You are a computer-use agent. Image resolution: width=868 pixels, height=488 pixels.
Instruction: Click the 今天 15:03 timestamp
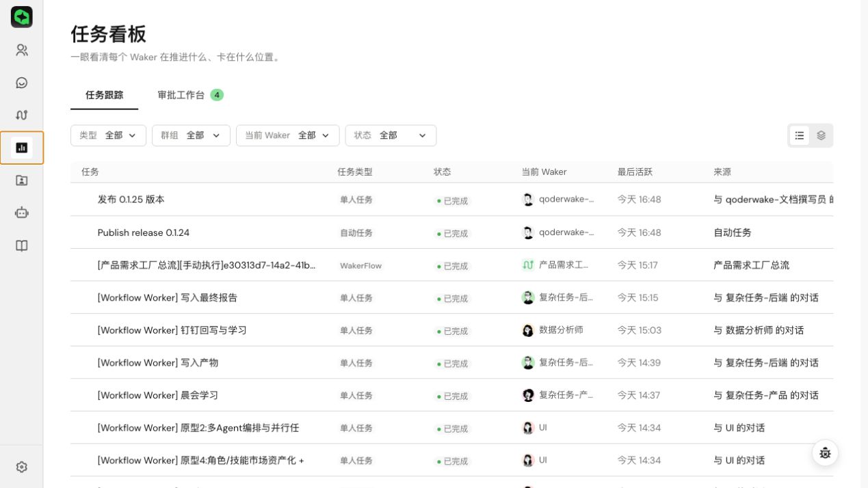point(640,330)
